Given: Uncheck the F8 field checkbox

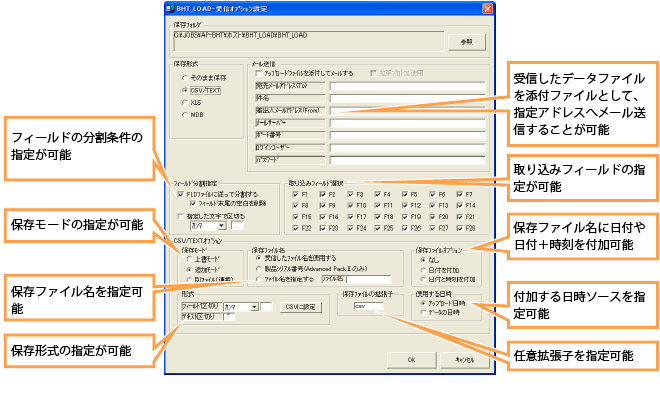Looking at the screenshot, I should [295, 205].
